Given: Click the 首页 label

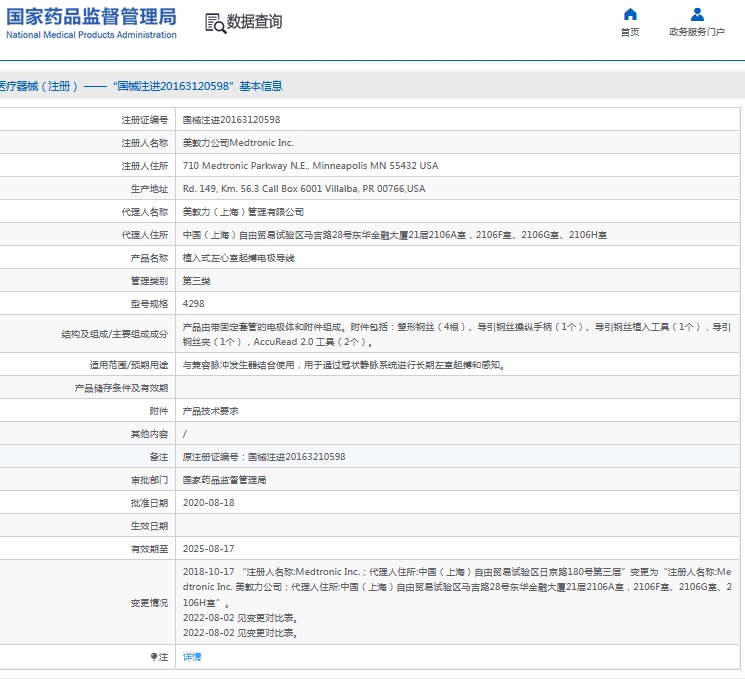Looking at the screenshot, I should click(630, 32).
